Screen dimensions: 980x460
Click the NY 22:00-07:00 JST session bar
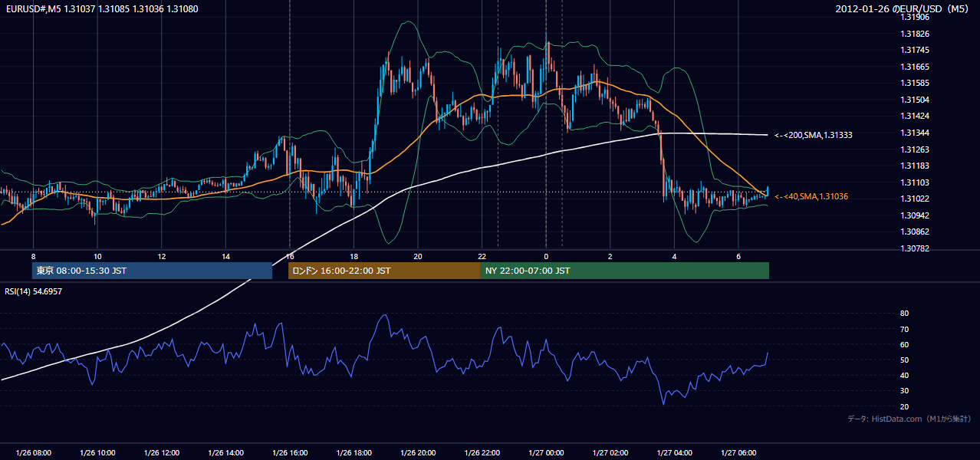(x=625, y=271)
